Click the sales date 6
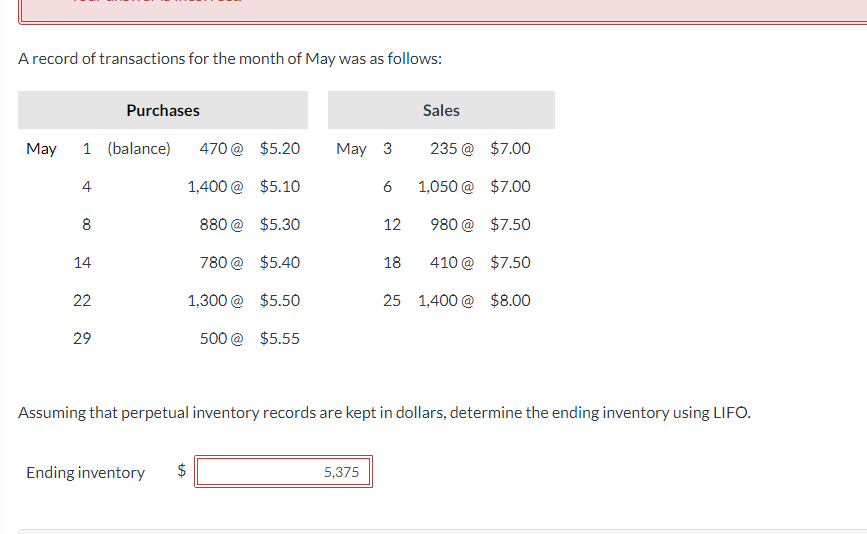The height and width of the screenshot is (534, 867). (387, 187)
